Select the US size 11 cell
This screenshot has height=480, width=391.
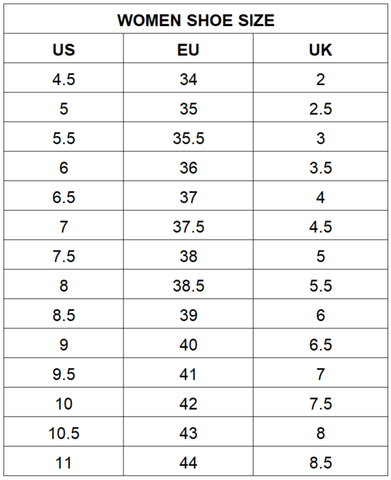click(x=64, y=463)
